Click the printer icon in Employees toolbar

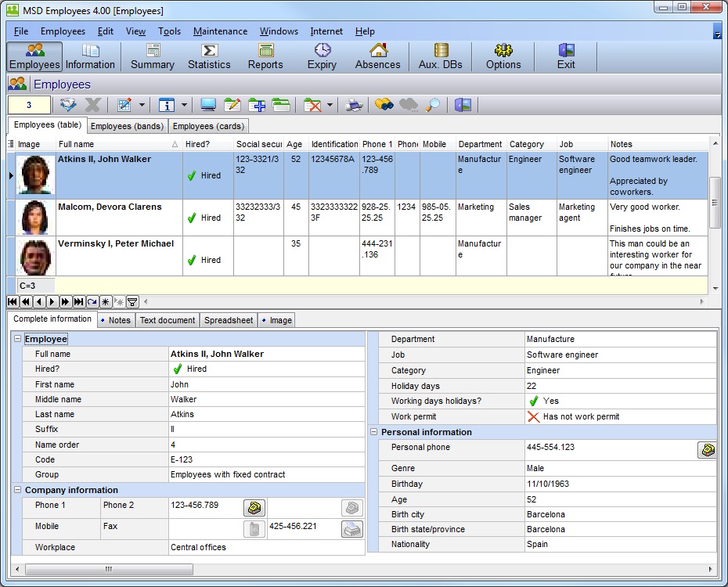coord(355,105)
